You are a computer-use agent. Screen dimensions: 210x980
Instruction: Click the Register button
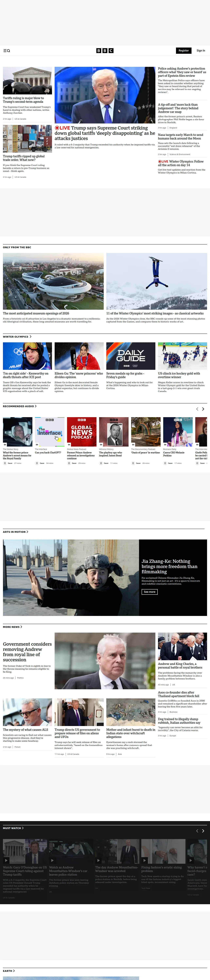pyautogui.click(x=184, y=51)
